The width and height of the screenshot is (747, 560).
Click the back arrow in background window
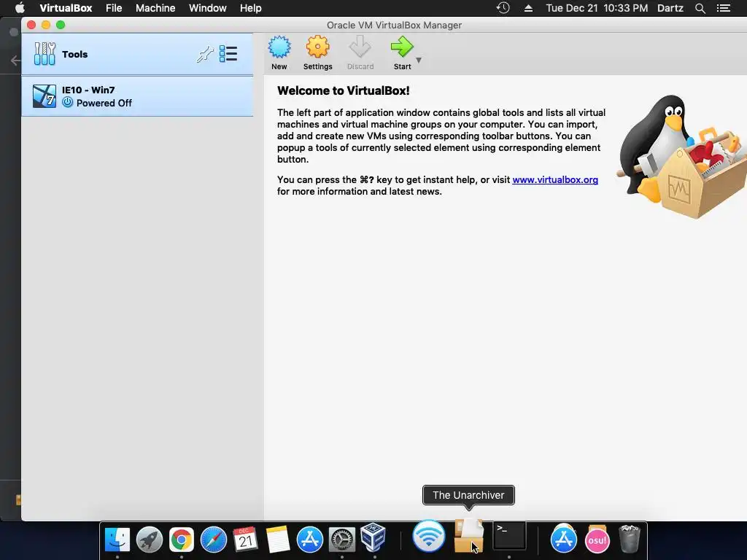pyautogui.click(x=16, y=61)
